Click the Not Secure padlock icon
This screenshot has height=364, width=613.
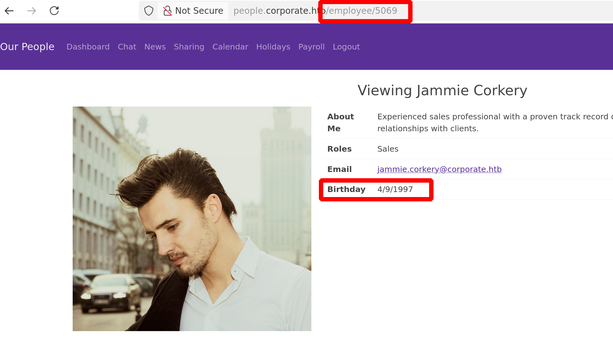(168, 11)
